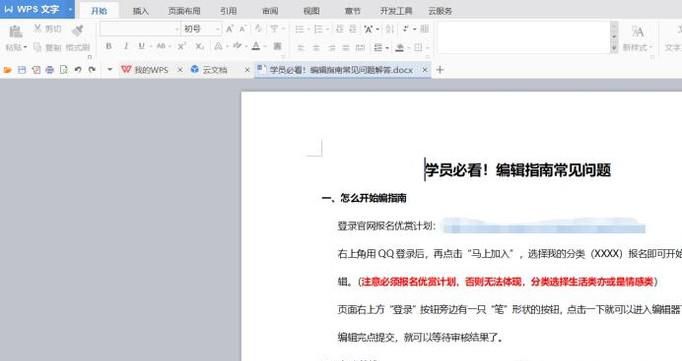Click the document title 学员必看！编辑指南常见问题
Image resolution: width=682 pixels, height=361 pixels.
[518, 170]
